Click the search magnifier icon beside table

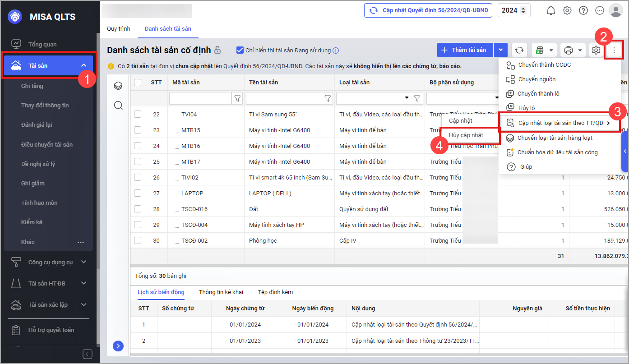click(118, 106)
